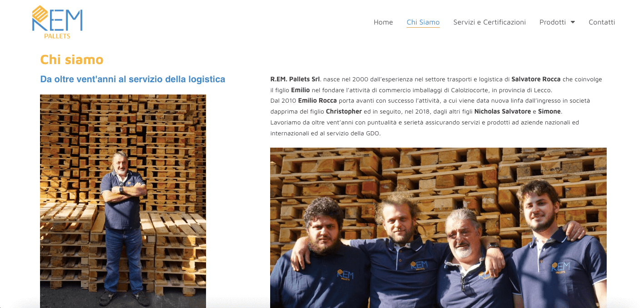The image size is (644, 308).
Task: Click the bold R.EM. Pallets Srl text
Action: (295, 79)
